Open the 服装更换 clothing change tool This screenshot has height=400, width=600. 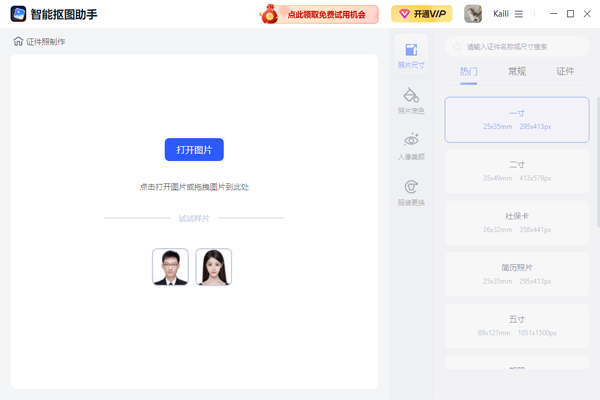click(411, 192)
